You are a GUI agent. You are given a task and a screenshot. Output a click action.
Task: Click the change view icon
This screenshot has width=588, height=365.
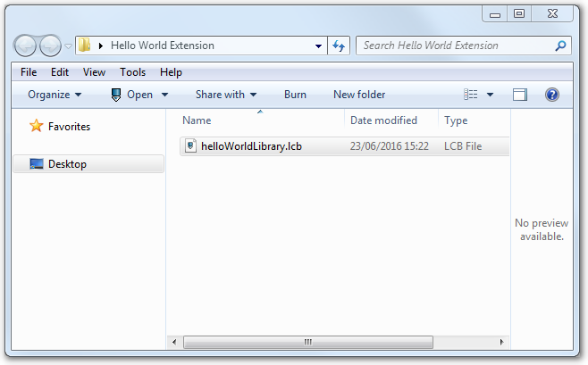click(471, 95)
